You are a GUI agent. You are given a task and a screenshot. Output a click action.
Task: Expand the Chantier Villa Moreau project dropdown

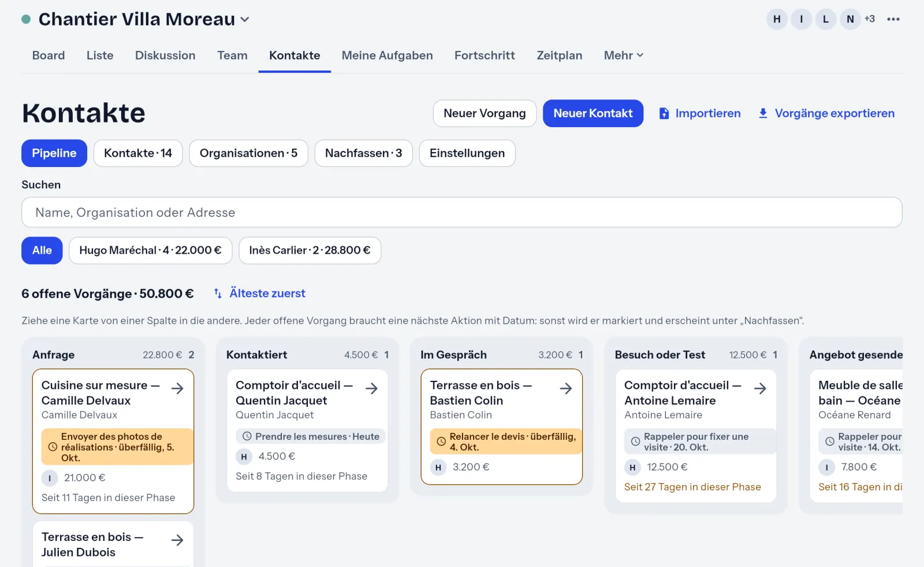245,20
